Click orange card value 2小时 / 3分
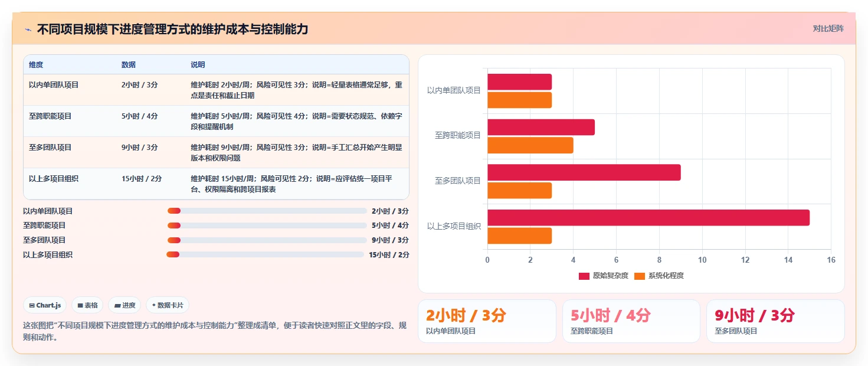Viewport: 868px width, 366px height. click(x=466, y=315)
